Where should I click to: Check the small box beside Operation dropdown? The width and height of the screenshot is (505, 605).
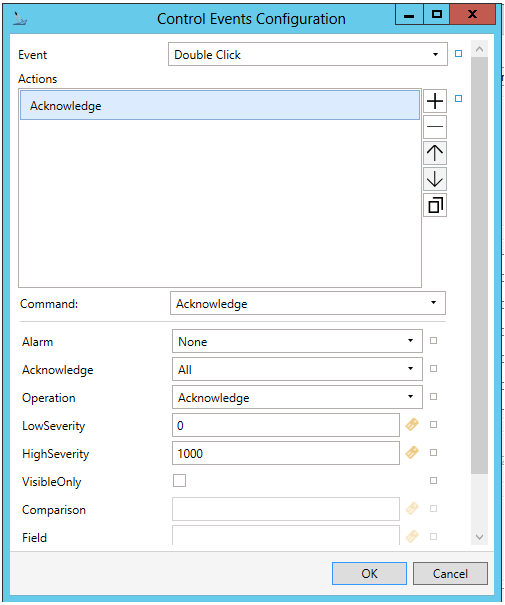click(433, 397)
